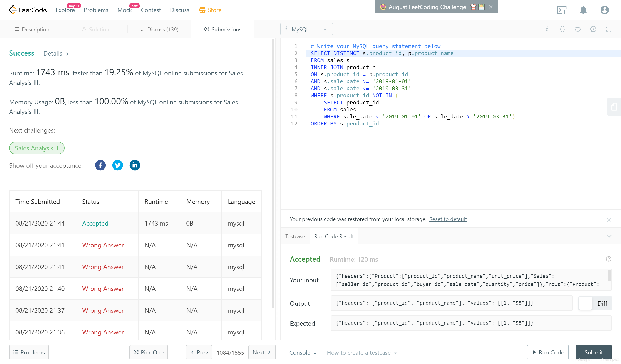
Task: Reset code with the revert arrow icon
Action: point(578,29)
